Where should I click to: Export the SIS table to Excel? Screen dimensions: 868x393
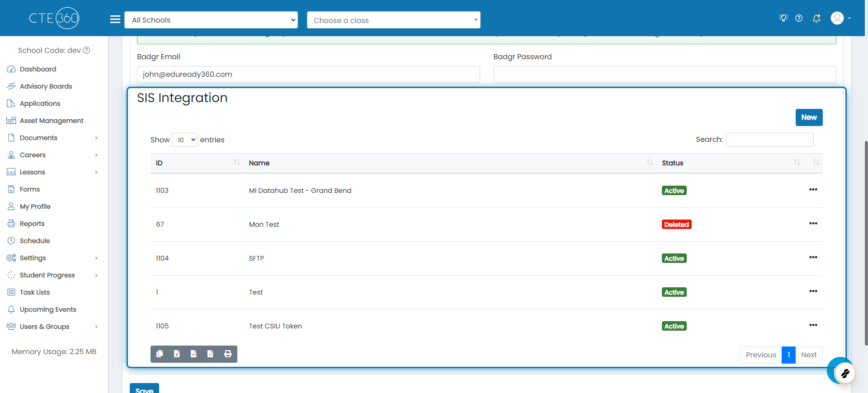pyautogui.click(x=177, y=354)
